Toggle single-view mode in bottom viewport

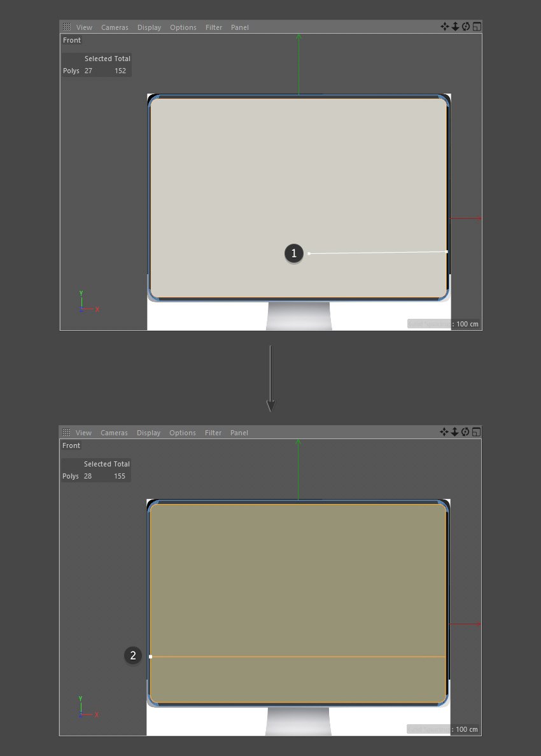coord(475,432)
